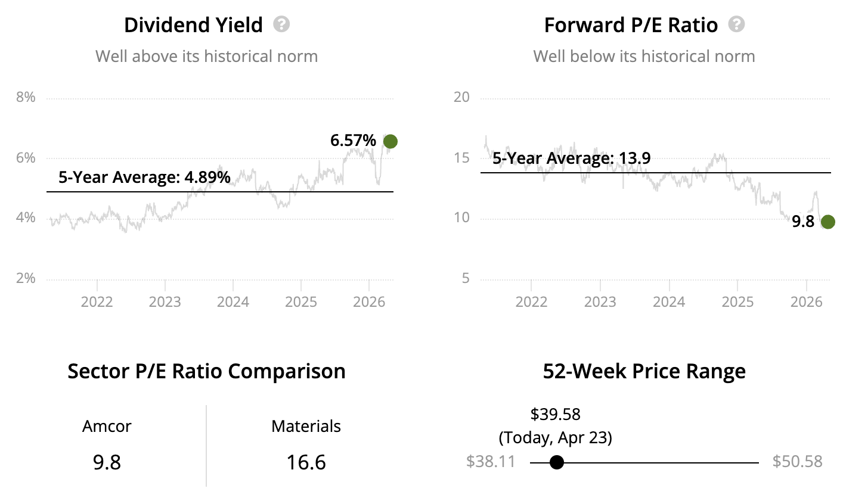Open the Forward P/E Ratio help icon
The width and height of the screenshot is (843, 504).
[x=737, y=24]
